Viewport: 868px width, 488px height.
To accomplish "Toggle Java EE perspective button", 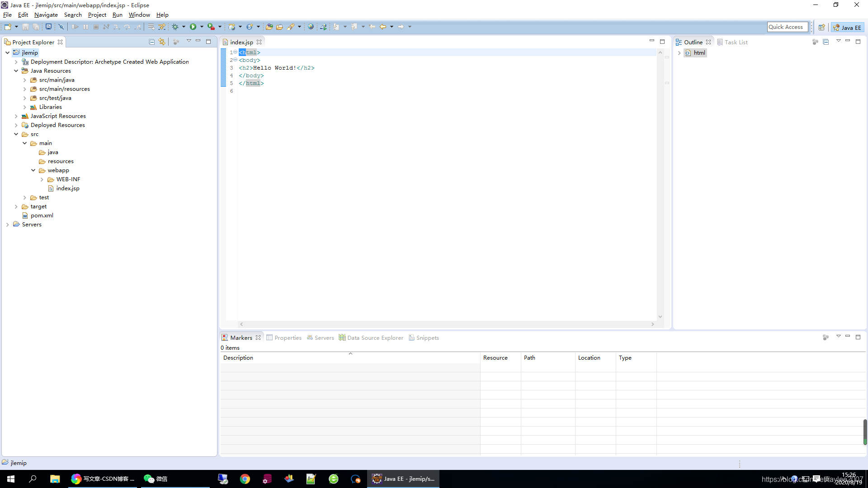I will click(x=847, y=27).
